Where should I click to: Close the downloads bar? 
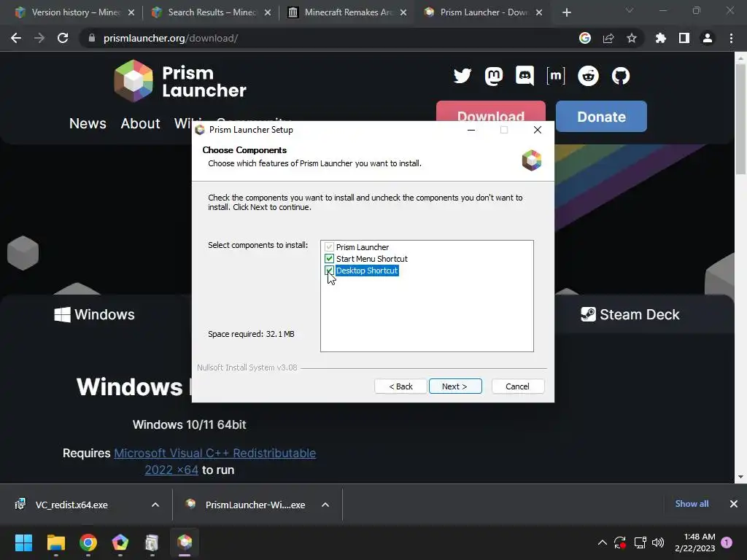(734, 503)
